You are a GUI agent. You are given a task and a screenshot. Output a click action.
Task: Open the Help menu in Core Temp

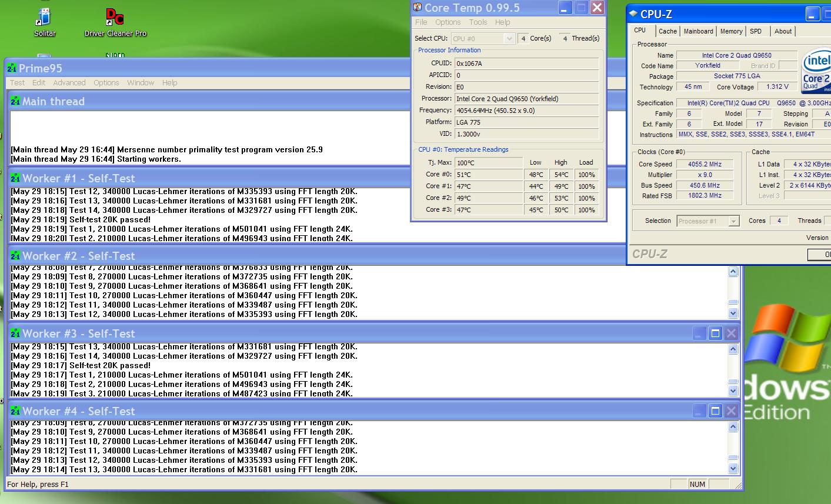[503, 22]
